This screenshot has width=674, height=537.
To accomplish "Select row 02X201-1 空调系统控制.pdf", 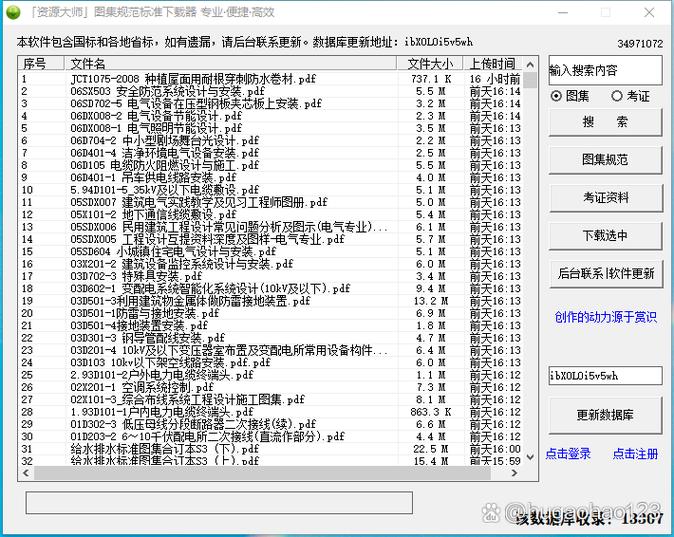I will click(271, 387).
